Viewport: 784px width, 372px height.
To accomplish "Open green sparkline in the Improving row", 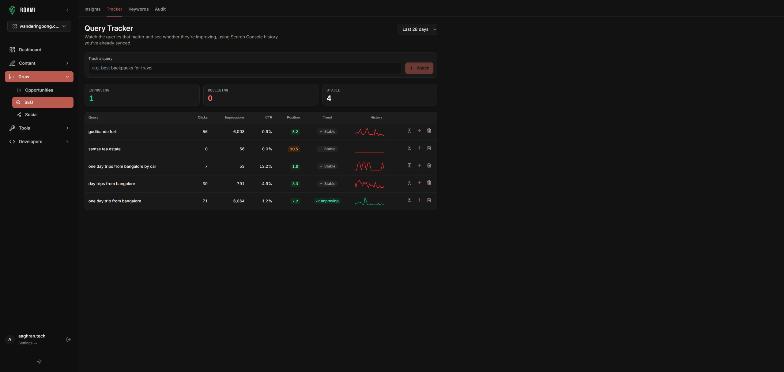I will (370, 201).
